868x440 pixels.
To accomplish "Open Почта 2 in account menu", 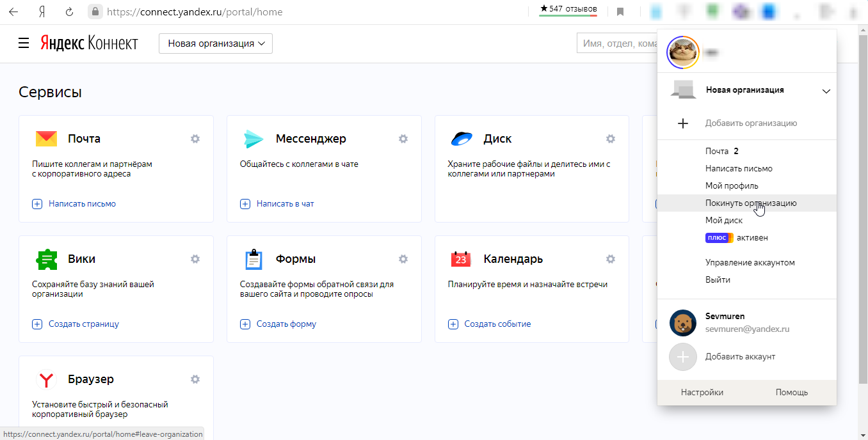I will coord(722,152).
